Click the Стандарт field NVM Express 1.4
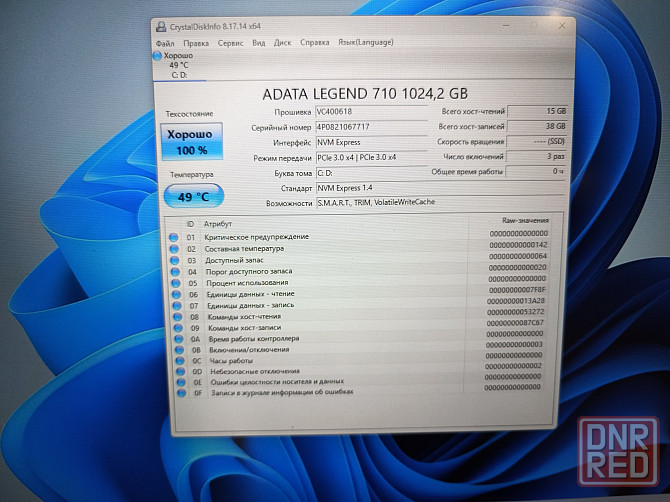This screenshot has height=502, width=670. coord(441,188)
